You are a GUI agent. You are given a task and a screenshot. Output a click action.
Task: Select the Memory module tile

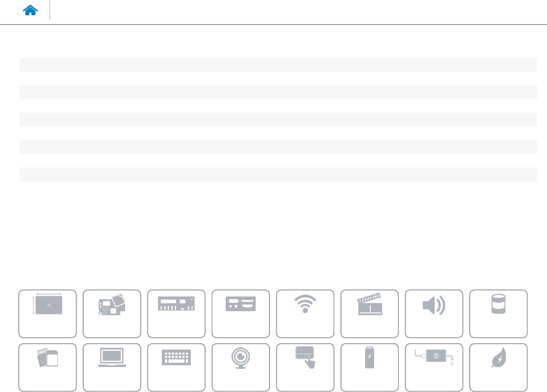[176, 313]
